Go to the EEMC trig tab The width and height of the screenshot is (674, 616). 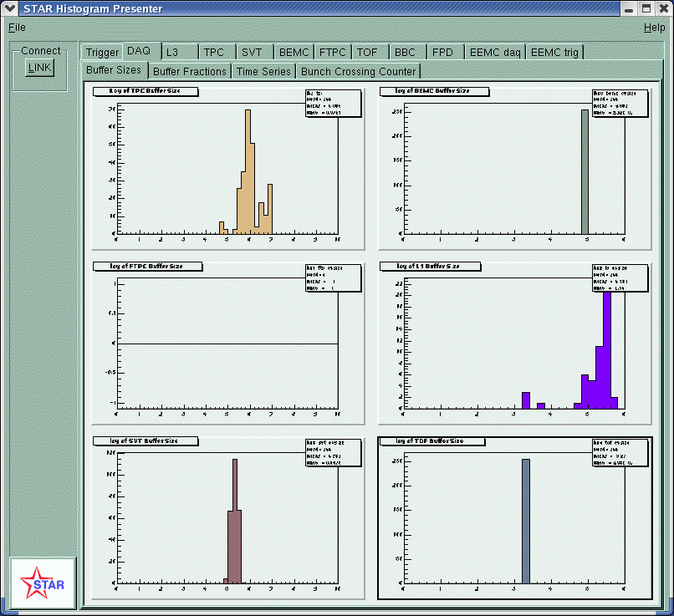(554, 52)
